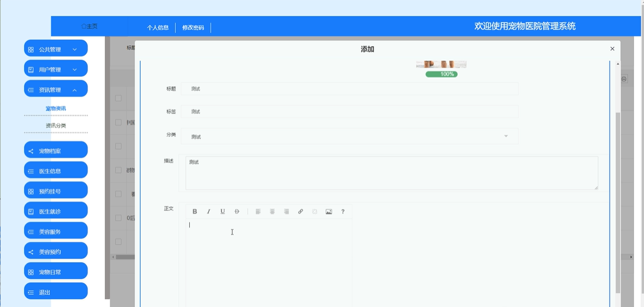Click the print icon behind the dialog
Screen dimensions: 644x307
624,79
